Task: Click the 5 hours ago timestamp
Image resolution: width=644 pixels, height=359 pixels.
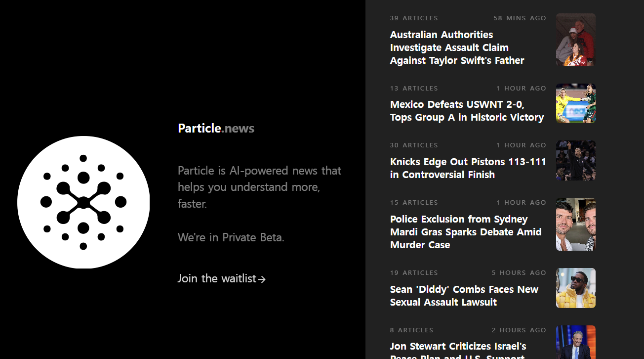Action: 519,273
